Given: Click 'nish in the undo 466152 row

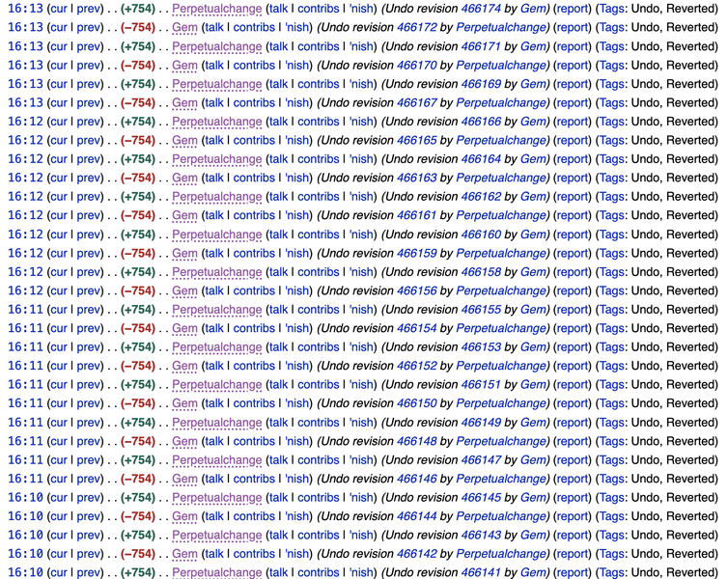Looking at the screenshot, I should click(296, 366).
